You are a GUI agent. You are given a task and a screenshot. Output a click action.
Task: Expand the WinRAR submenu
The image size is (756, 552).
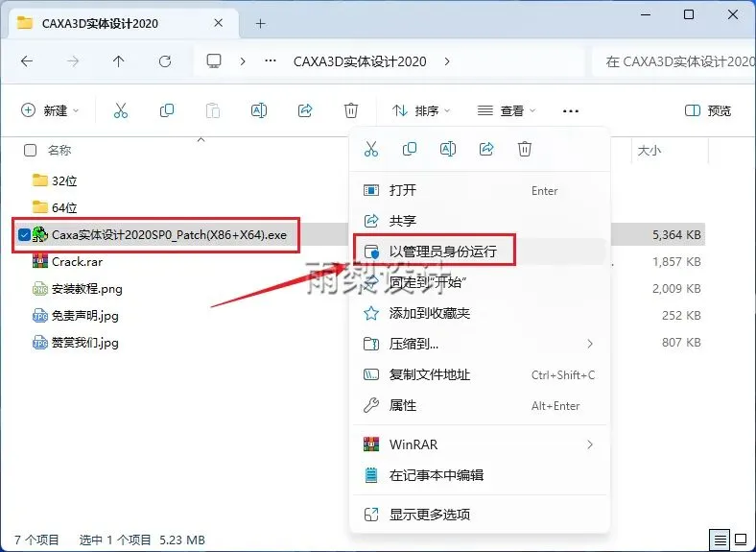coord(590,444)
